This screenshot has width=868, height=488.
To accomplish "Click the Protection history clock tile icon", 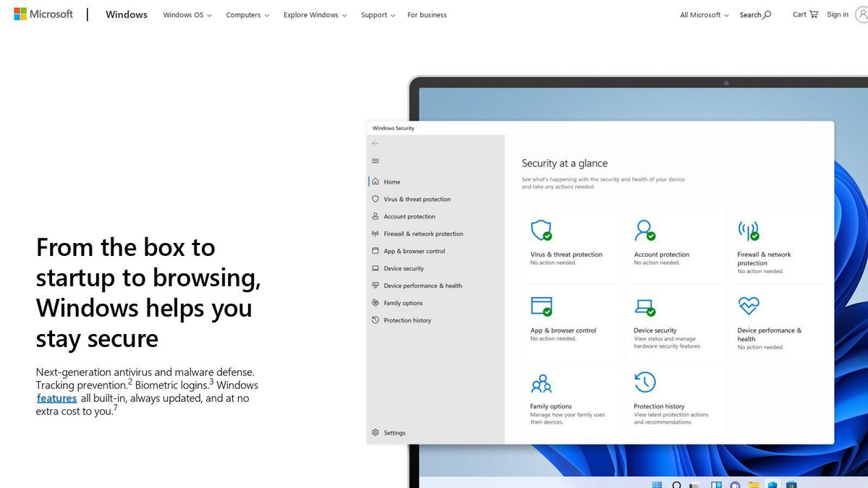I will pyautogui.click(x=644, y=382).
